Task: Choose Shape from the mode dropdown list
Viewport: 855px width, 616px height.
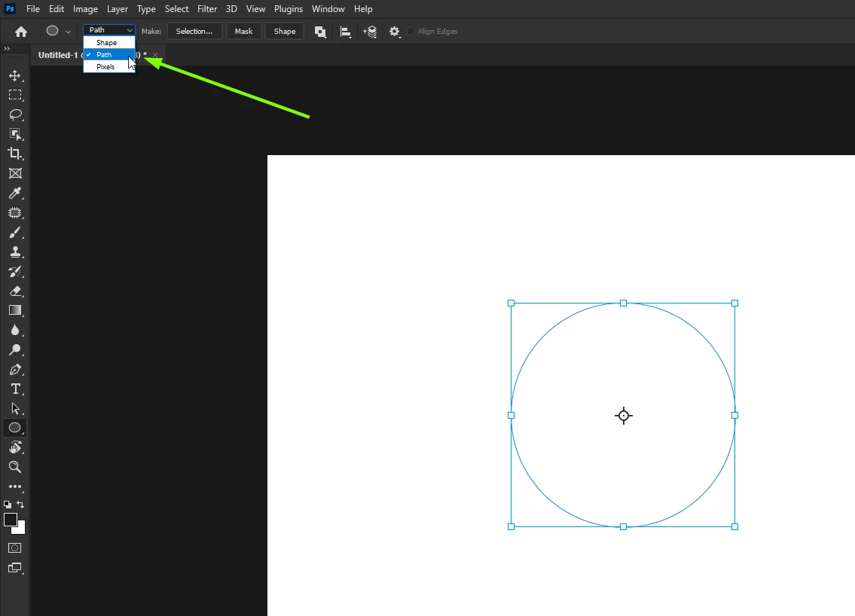Action: (x=109, y=42)
